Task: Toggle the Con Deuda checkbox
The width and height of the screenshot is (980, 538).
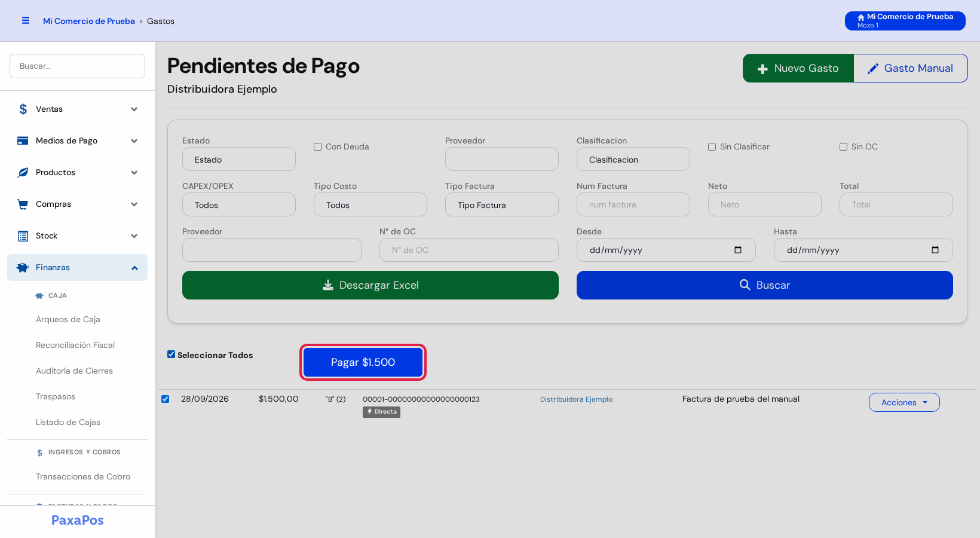Action: pyautogui.click(x=318, y=146)
